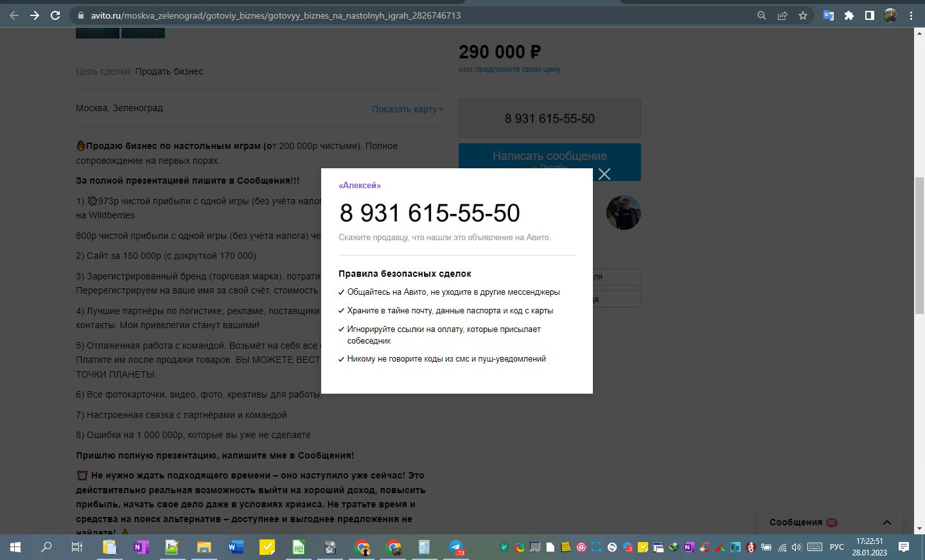
Task: Open the Chrome three-dot menu
Action: (911, 15)
